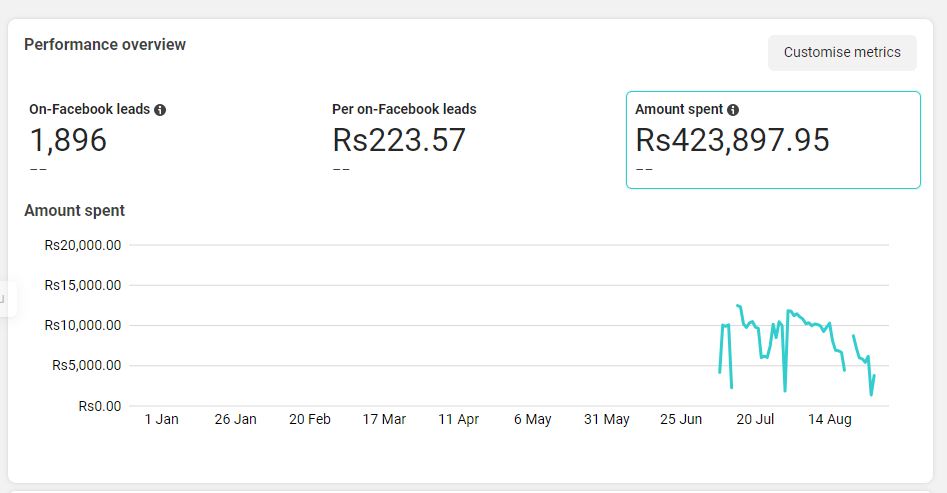Image resolution: width=947 pixels, height=493 pixels.
Task: Open info icon beside On-Facebook leads
Action: (x=160, y=110)
